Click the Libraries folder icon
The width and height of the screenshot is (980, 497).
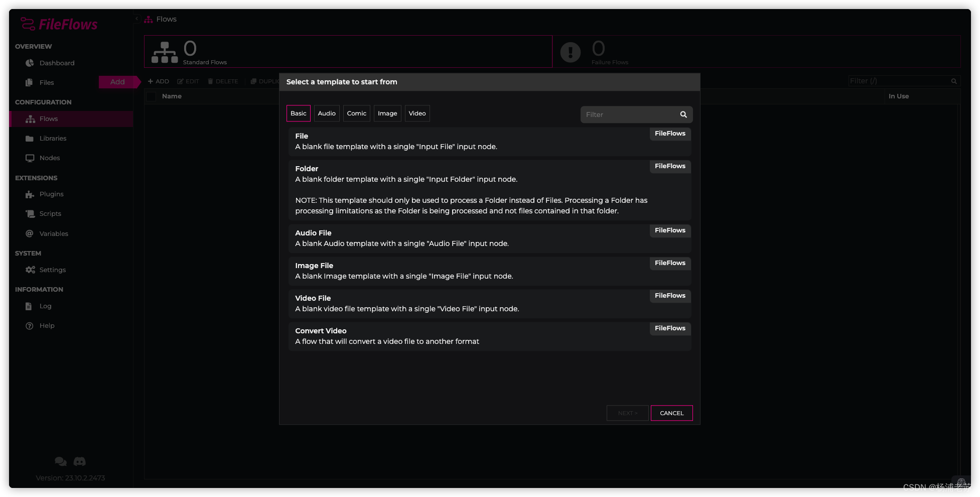pos(30,139)
